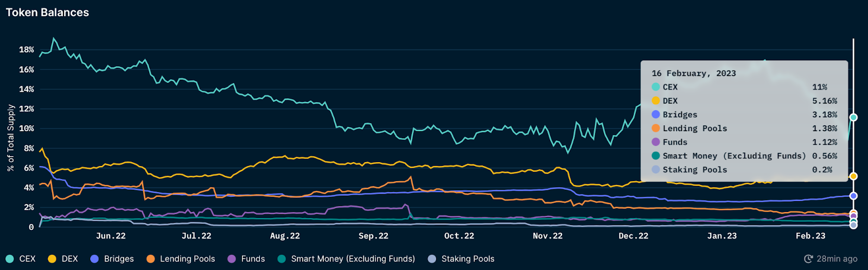Click the teal CEX dot in bottom legend
Viewport: 868px width, 270px height.
[10, 259]
